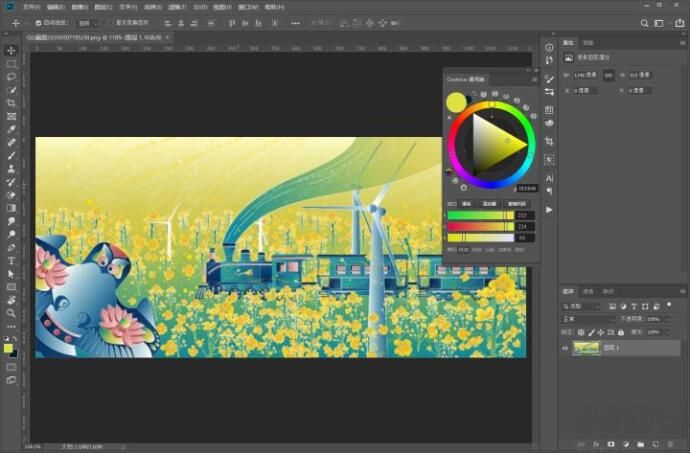
Task: Select the Type (T) tool
Action: 11,260
